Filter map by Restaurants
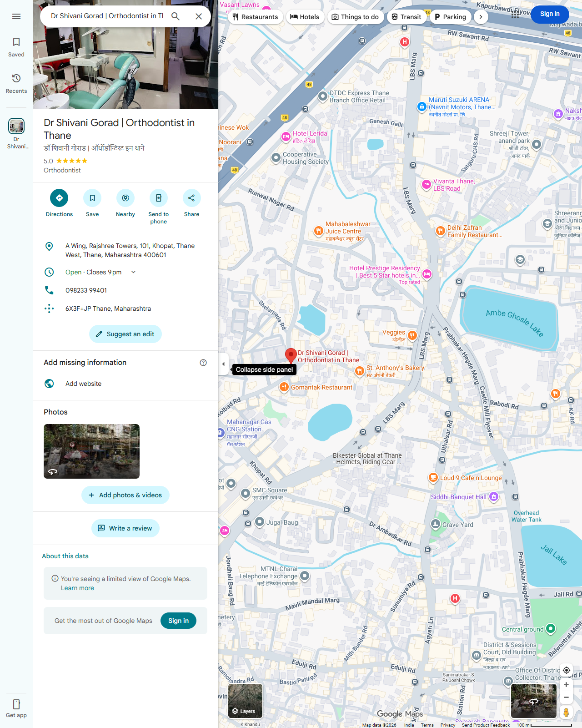 coord(255,17)
